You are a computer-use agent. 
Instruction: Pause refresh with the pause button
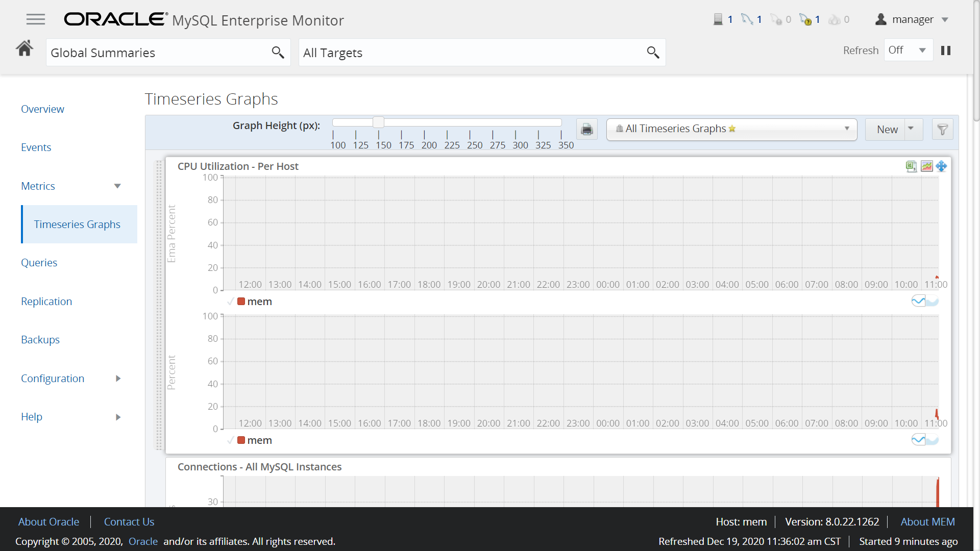pyautogui.click(x=946, y=51)
